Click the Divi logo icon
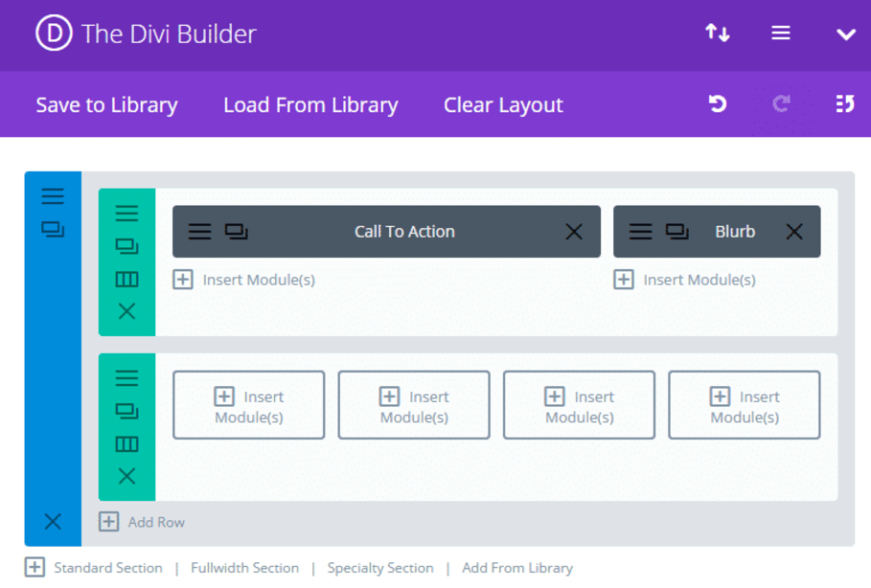This screenshot has width=871, height=588. coord(54,33)
